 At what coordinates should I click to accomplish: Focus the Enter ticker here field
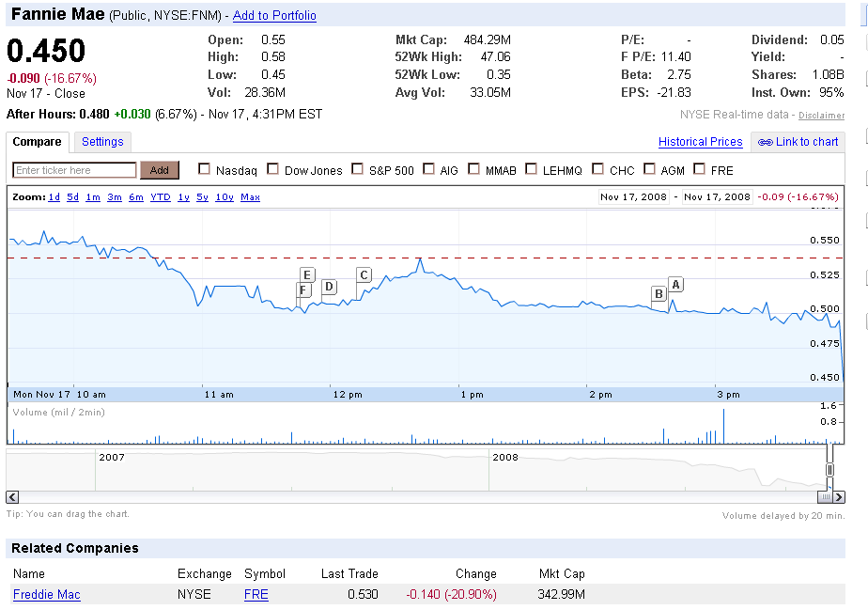[74, 170]
